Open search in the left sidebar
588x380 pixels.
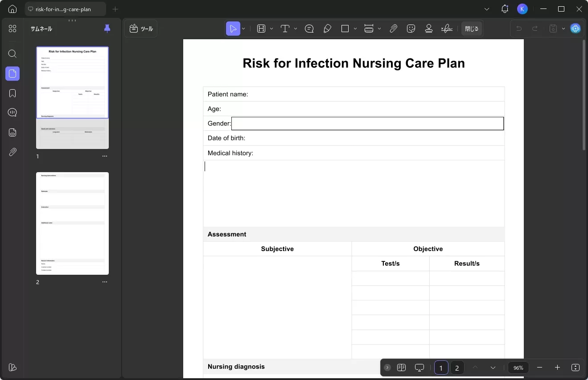tap(12, 54)
